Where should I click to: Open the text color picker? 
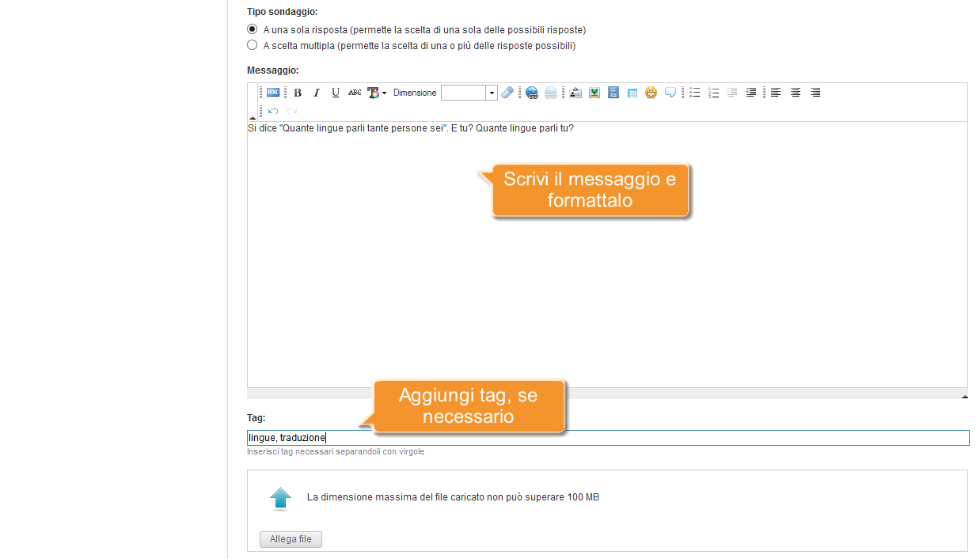[377, 93]
